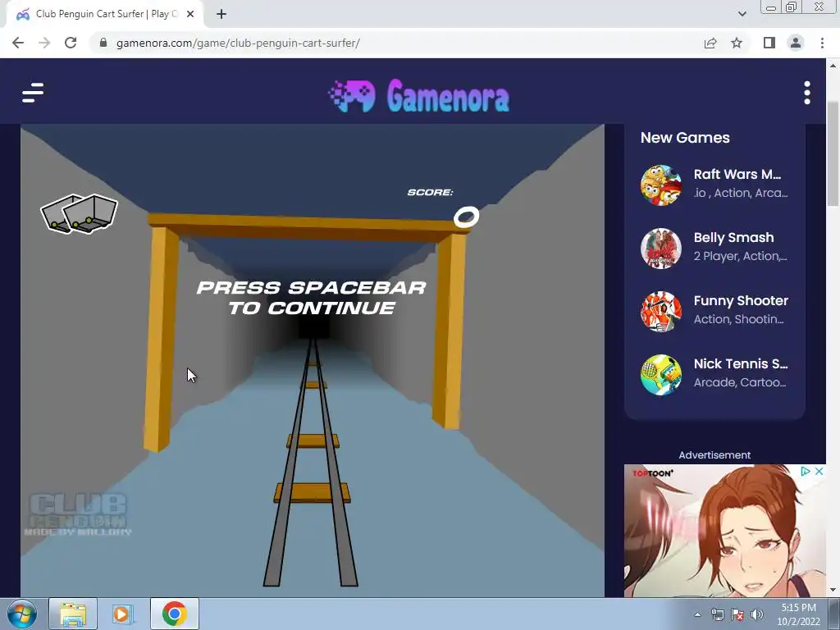
Task: Go back using the browser back arrow
Action: 18,43
